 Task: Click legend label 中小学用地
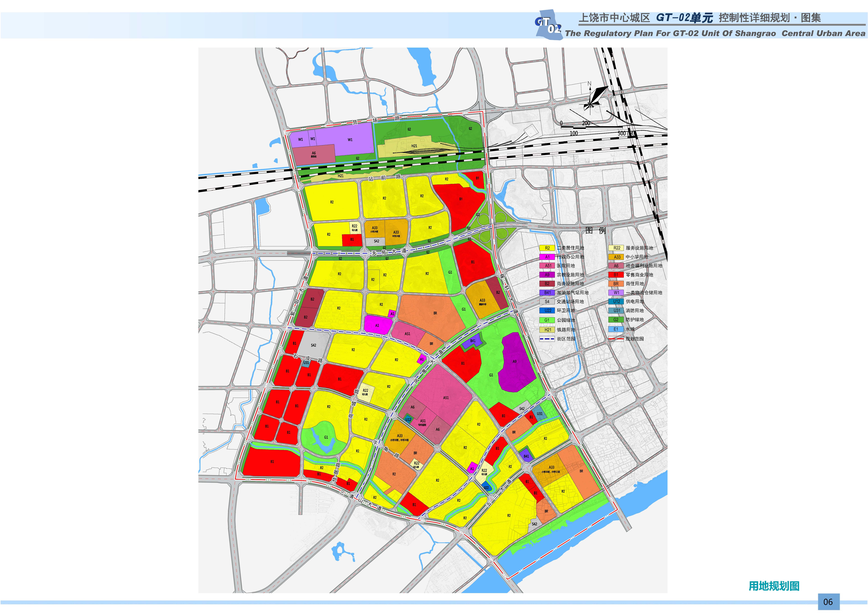pyautogui.click(x=637, y=257)
